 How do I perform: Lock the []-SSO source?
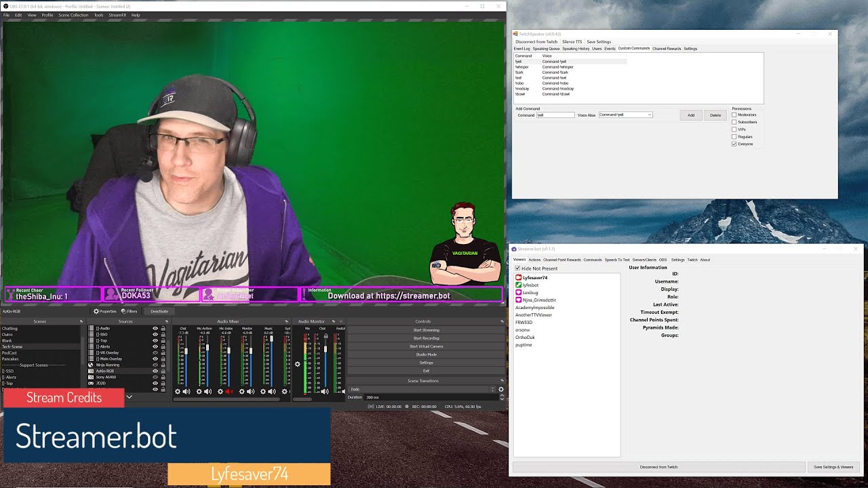coord(163,334)
